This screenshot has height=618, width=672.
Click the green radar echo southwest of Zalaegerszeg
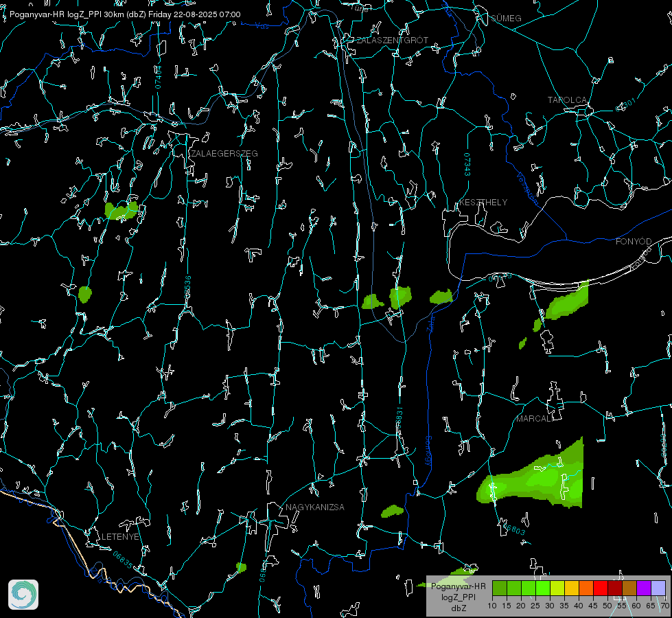121,211
